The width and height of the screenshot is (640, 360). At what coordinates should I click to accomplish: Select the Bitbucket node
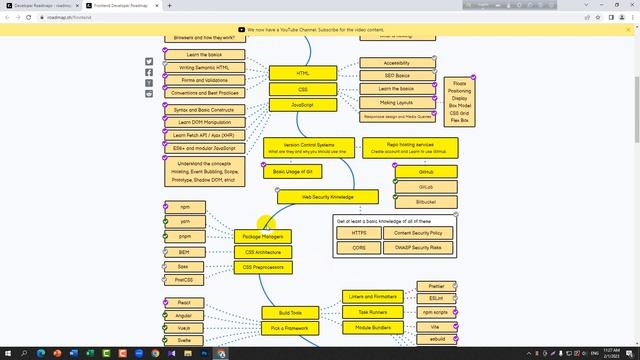(426, 202)
